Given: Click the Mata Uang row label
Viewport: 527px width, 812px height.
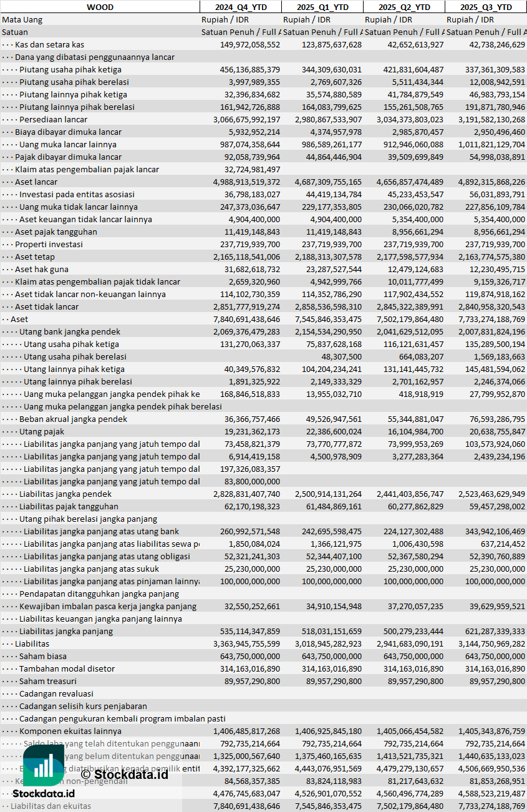Looking at the screenshot, I should [x=22, y=19].
